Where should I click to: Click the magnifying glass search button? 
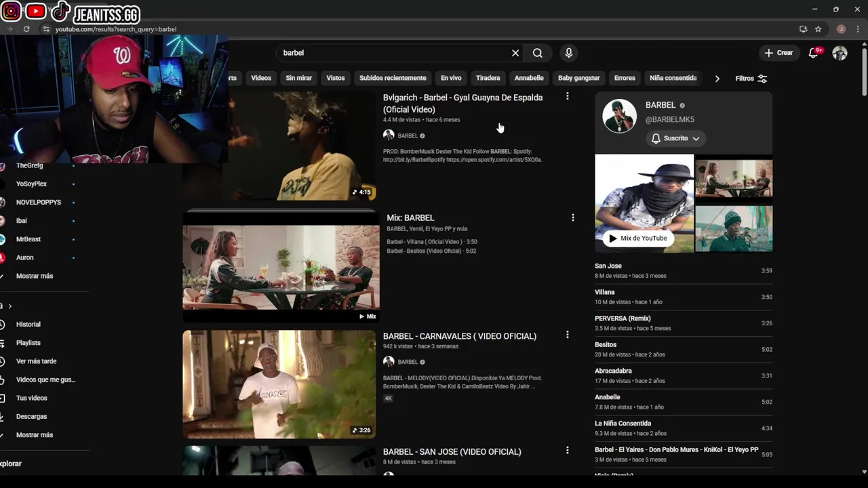point(537,53)
